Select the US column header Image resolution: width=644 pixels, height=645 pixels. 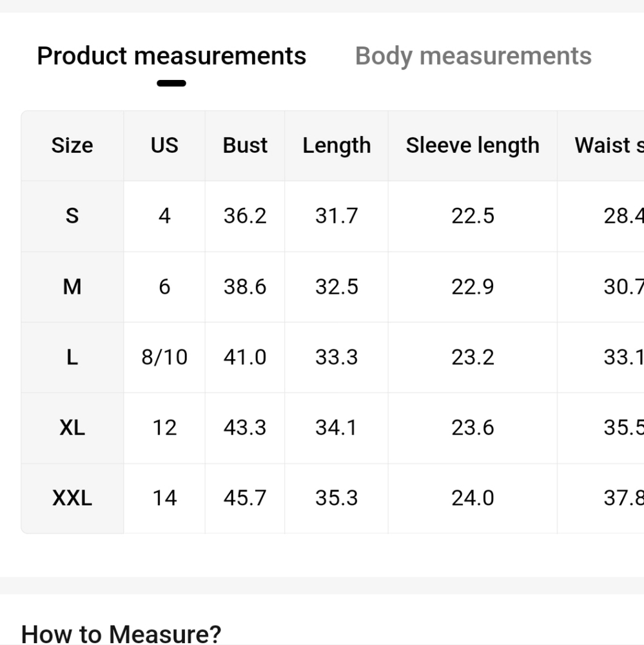coord(164,146)
